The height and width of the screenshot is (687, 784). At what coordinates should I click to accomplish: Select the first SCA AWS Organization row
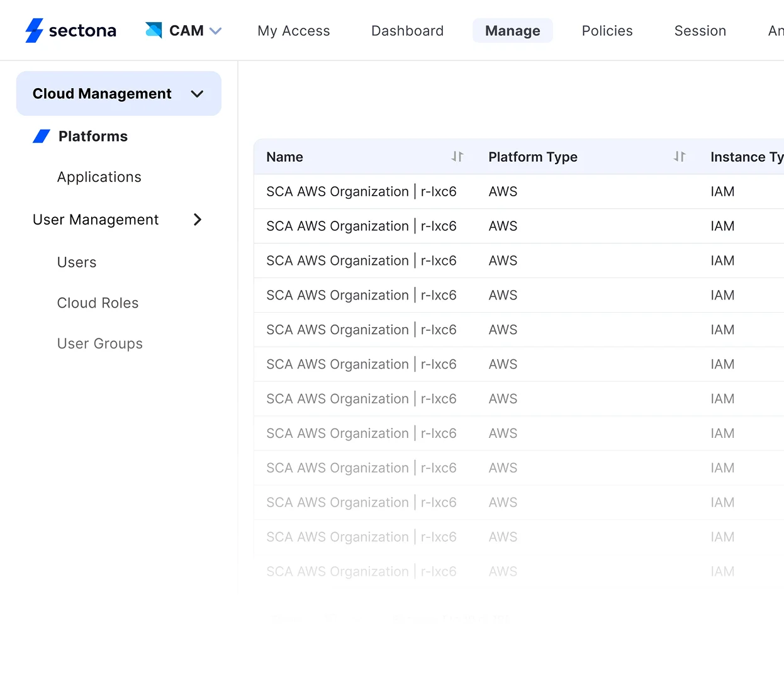[362, 191]
